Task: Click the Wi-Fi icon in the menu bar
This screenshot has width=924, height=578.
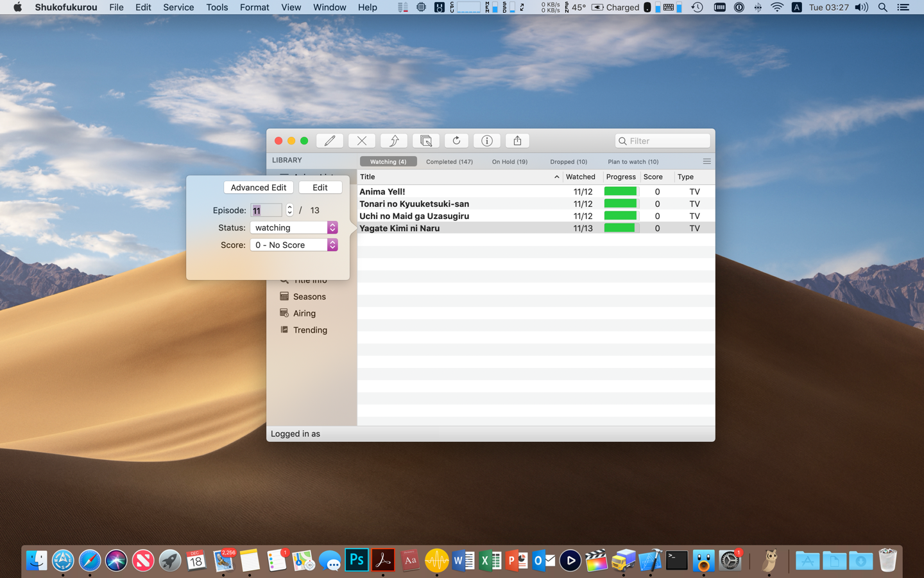Action: [x=777, y=7]
